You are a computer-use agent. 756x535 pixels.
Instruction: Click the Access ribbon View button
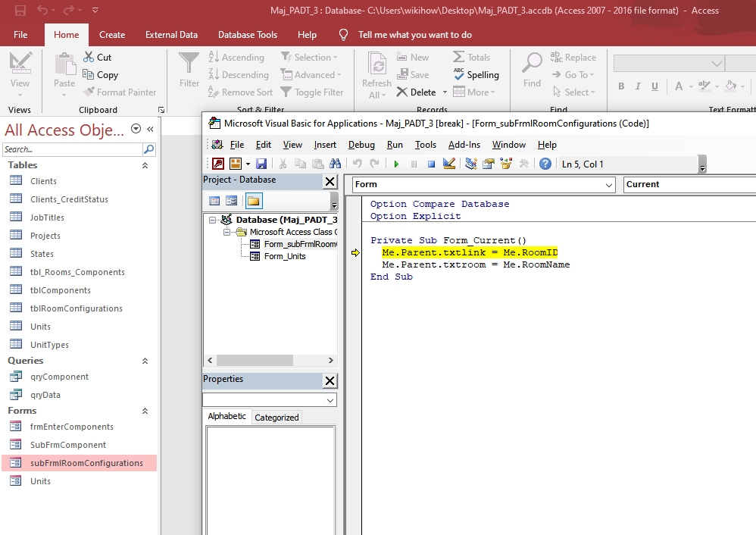[20, 74]
